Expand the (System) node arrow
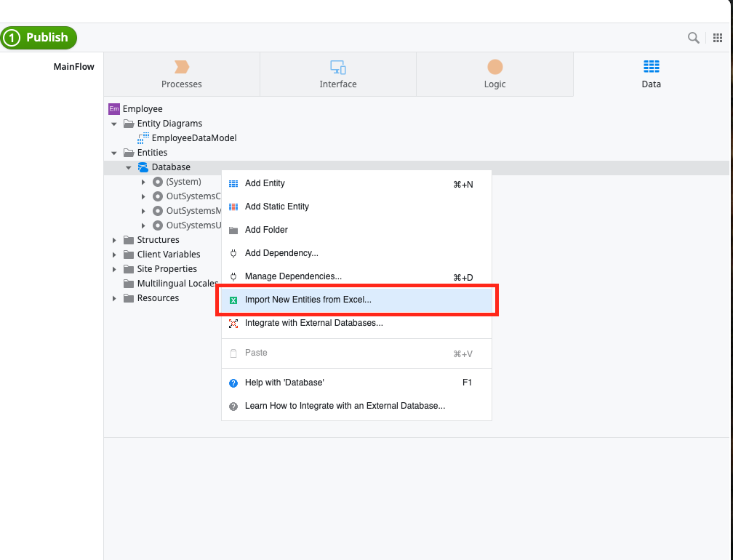Viewport: 733px width, 560px height. tap(143, 182)
